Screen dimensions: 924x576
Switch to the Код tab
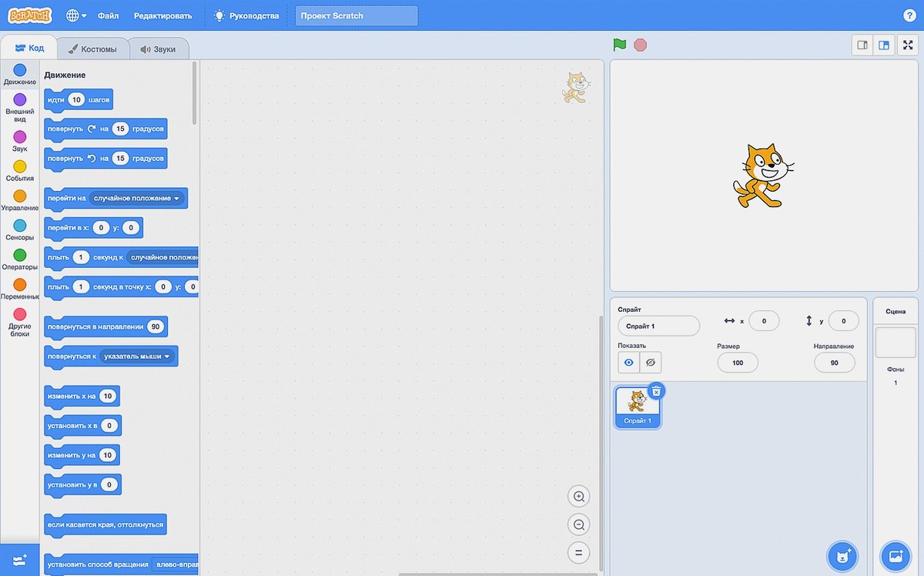pyautogui.click(x=29, y=48)
